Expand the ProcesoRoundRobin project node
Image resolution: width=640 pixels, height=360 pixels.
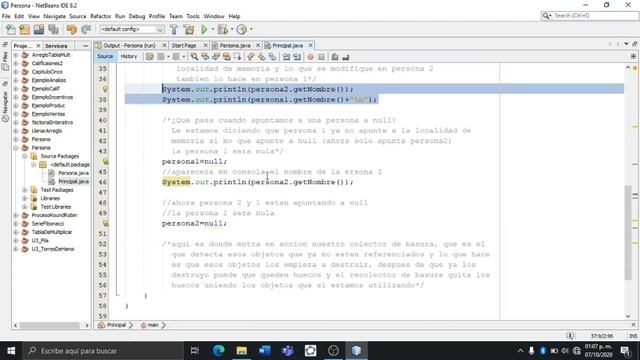point(16,215)
